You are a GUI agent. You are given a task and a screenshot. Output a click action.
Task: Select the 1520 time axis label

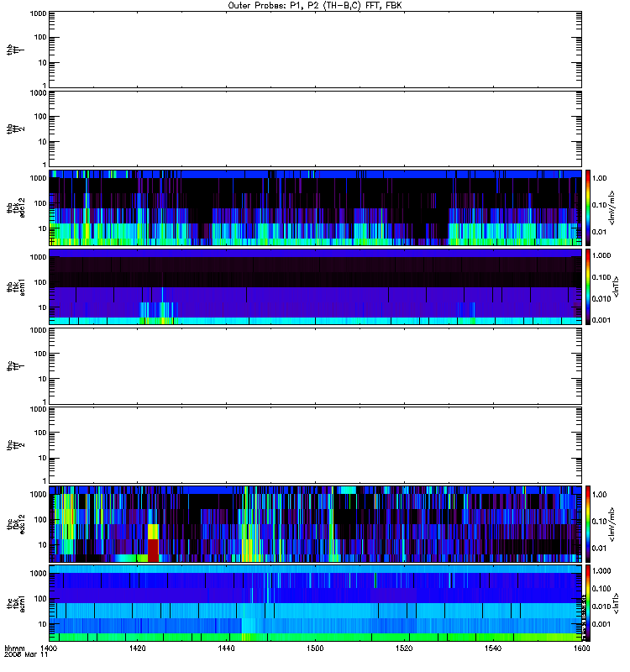(x=404, y=648)
